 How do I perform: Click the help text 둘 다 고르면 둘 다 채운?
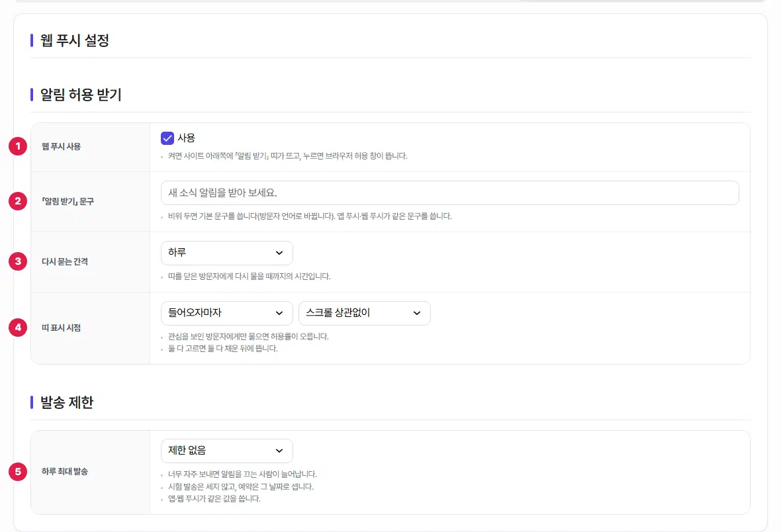tap(222, 349)
